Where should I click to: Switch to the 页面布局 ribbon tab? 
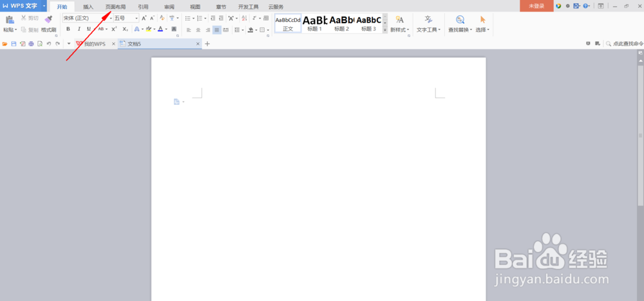click(115, 7)
